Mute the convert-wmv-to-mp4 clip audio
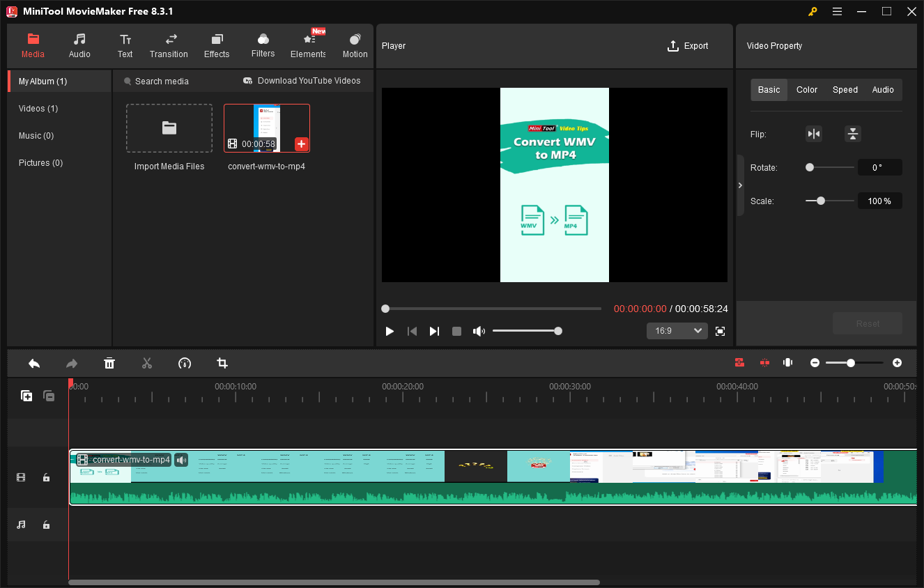The height and width of the screenshot is (588, 924). point(181,459)
